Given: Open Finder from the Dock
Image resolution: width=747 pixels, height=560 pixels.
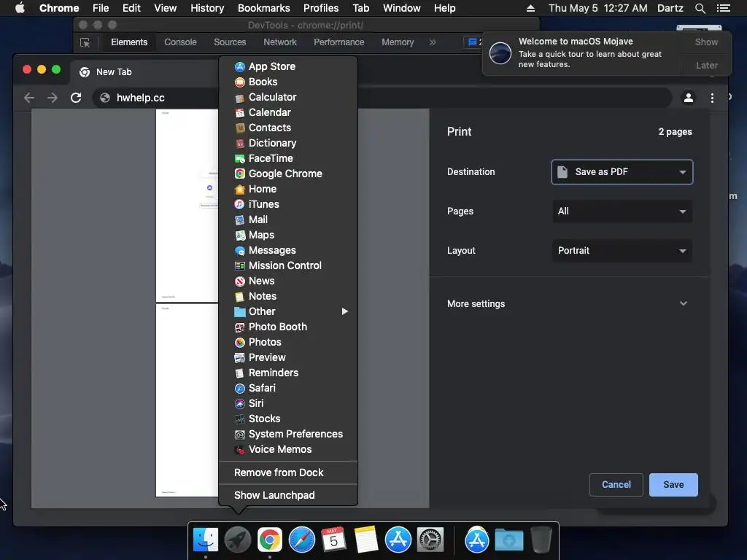Looking at the screenshot, I should click(205, 540).
